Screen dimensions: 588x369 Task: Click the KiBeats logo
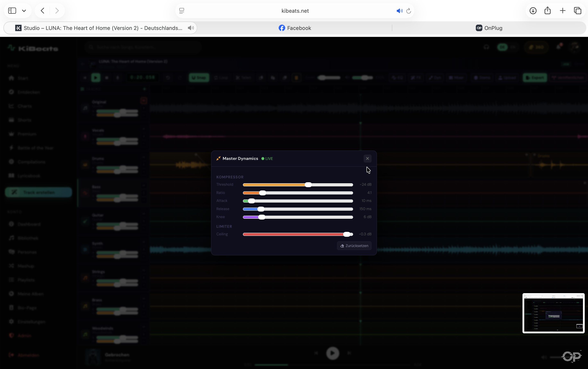33,48
